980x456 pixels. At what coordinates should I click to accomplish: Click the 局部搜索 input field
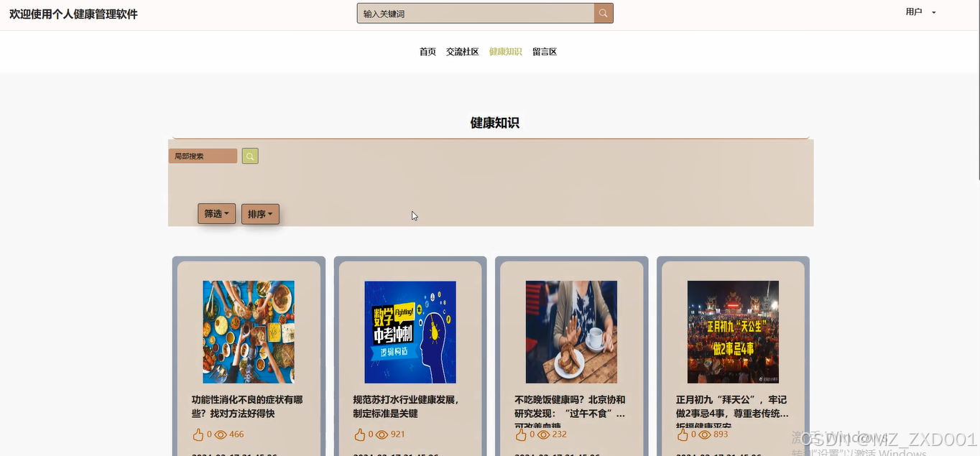[203, 156]
